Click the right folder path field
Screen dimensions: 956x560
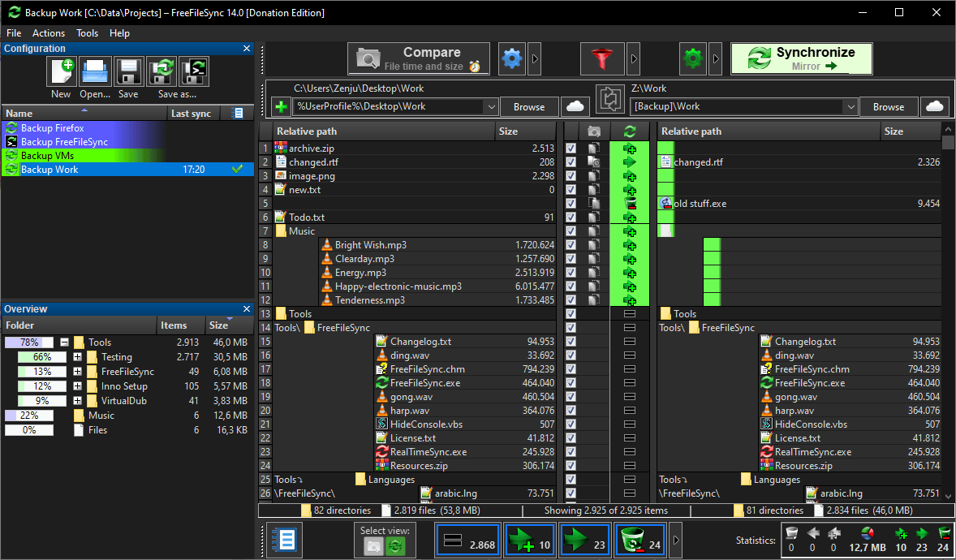click(x=737, y=107)
